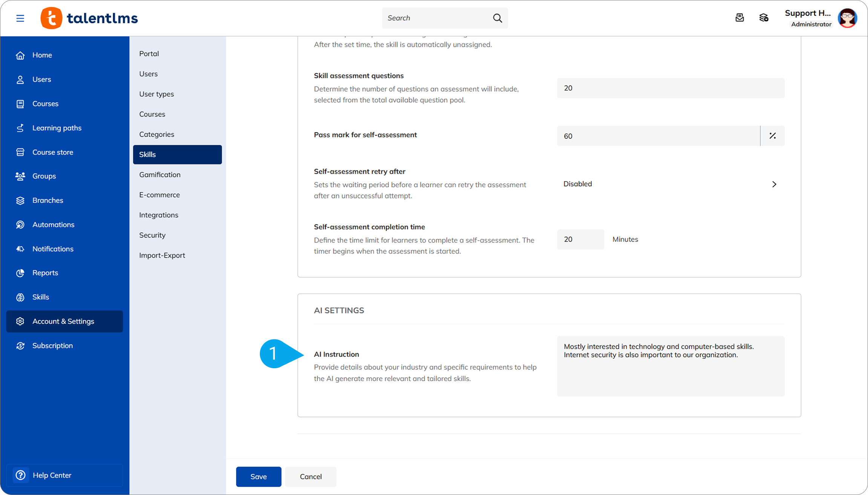Viewport: 868px width, 495px height.
Task: Click the AI Instruction text area
Action: pos(670,366)
